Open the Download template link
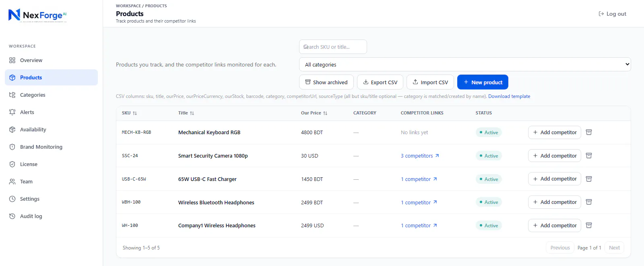 click(x=509, y=96)
